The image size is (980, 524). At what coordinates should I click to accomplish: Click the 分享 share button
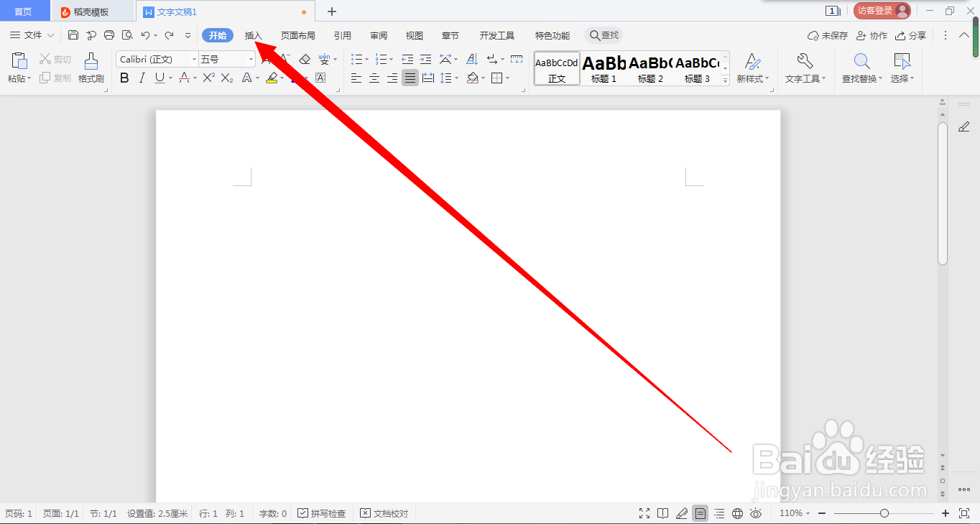910,35
